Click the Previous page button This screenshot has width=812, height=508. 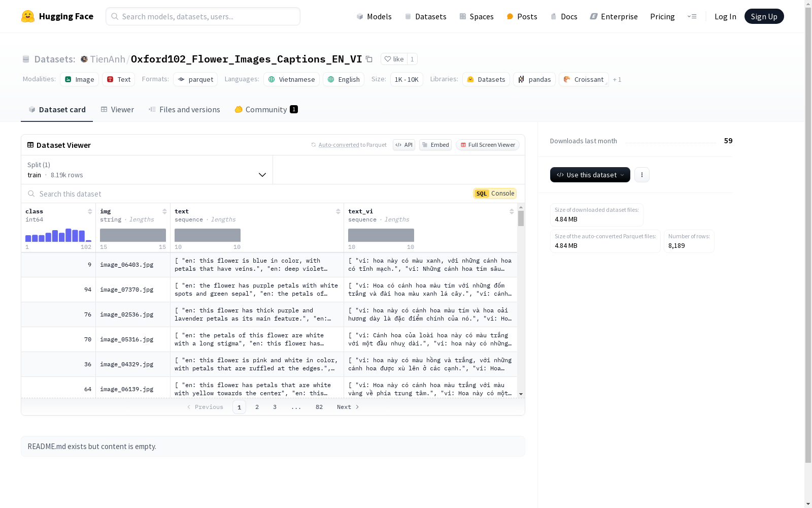(x=205, y=407)
